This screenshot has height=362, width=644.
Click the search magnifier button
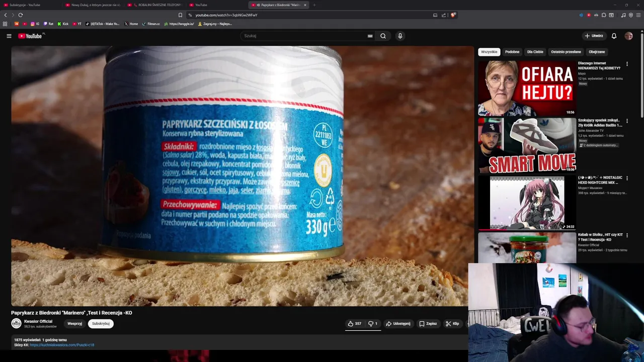(383, 36)
